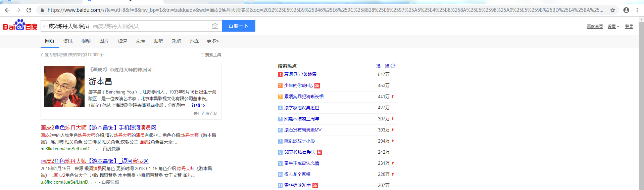Click the rank 1 badge for 夏河县5.7级地震
Image resolution: width=644 pixels, height=190 pixels.
(280, 75)
